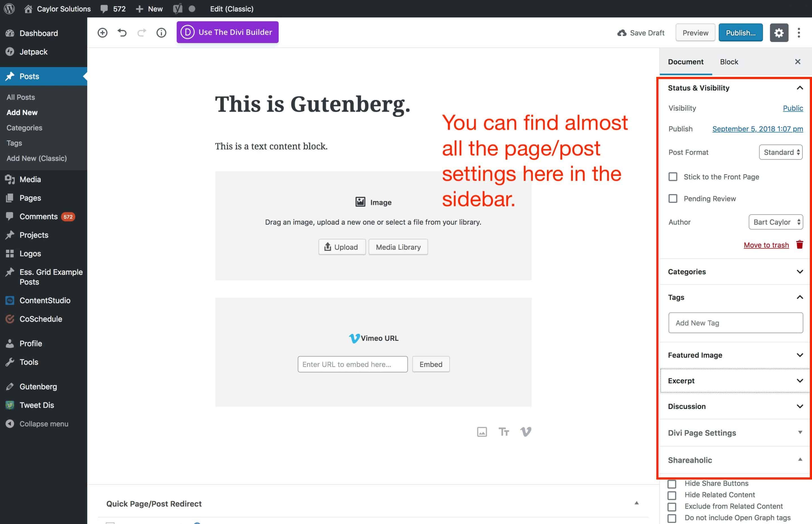Switch to the Block tab

[729, 61]
